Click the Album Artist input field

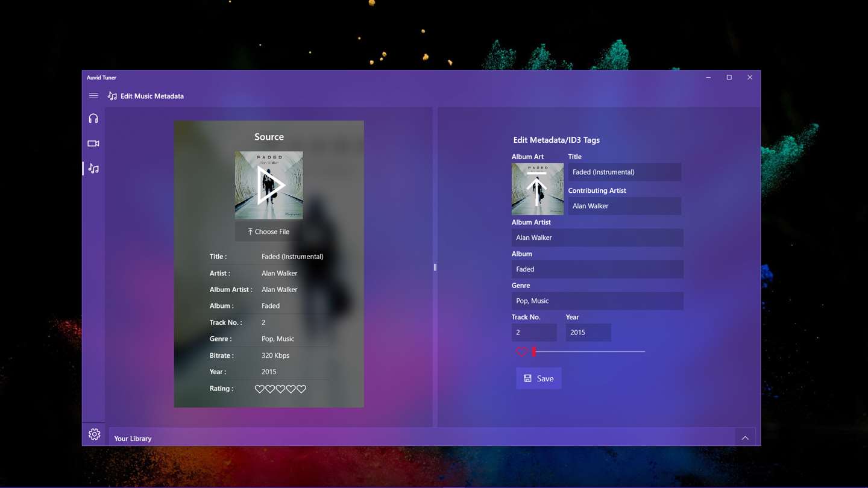tap(597, 237)
